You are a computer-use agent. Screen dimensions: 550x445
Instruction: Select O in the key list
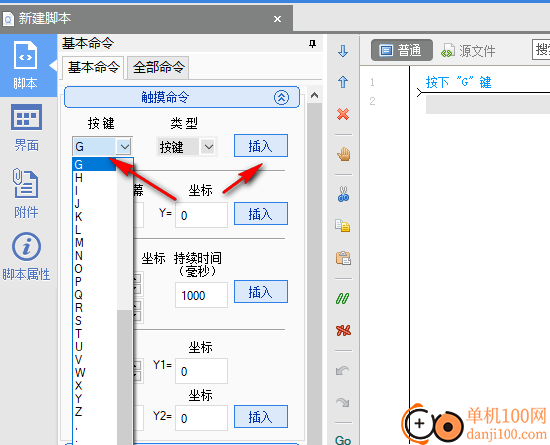[x=94, y=269]
